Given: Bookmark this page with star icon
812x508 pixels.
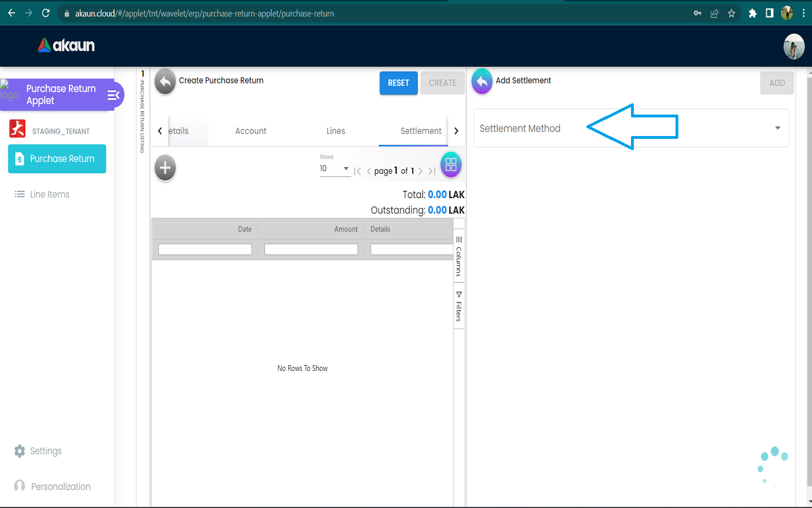Looking at the screenshot, I should tap(731, 13).
